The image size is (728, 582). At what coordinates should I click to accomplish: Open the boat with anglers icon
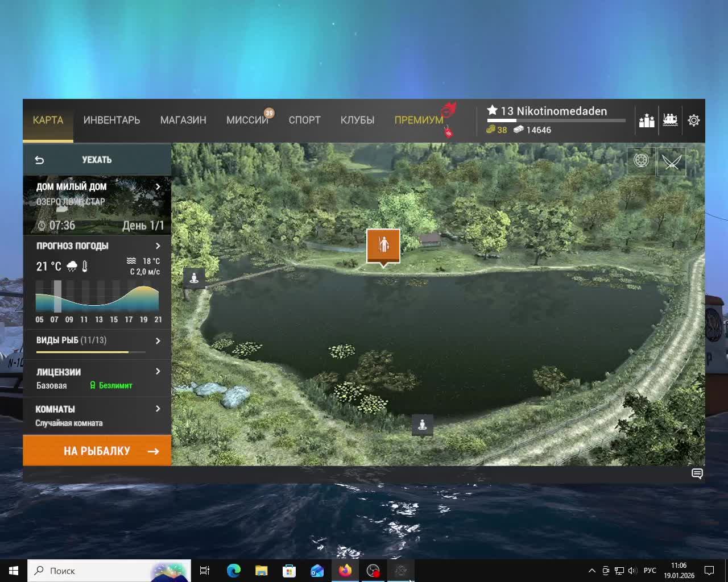click(671, 120)
